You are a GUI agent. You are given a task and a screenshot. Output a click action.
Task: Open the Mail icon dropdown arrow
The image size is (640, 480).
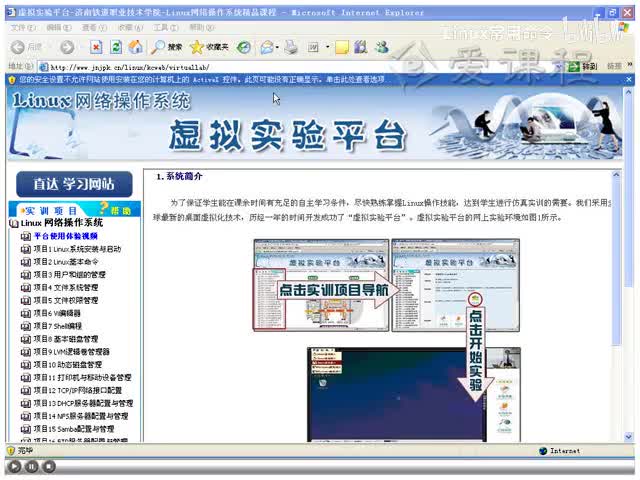[x=278, y=47]
